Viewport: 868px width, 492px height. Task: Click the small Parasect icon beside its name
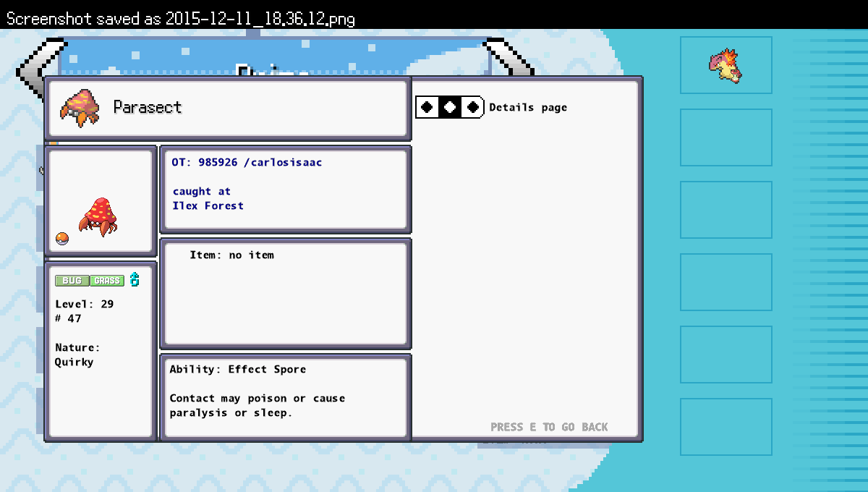(x=80, y=107)
